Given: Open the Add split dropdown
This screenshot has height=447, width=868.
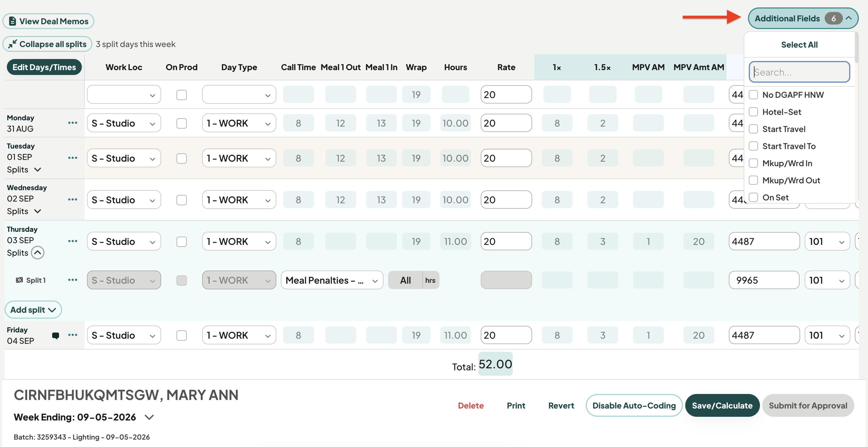Looking at the screenshot, I should coord(33,310).
